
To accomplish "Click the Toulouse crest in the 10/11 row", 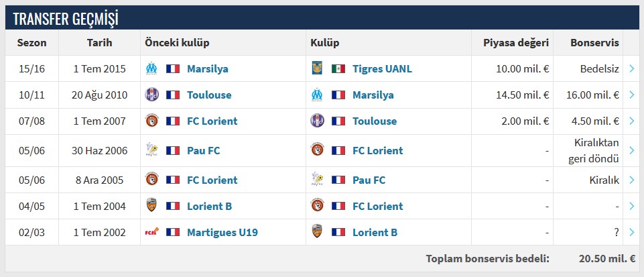I will pyautogui.click(x=151, y=95).
